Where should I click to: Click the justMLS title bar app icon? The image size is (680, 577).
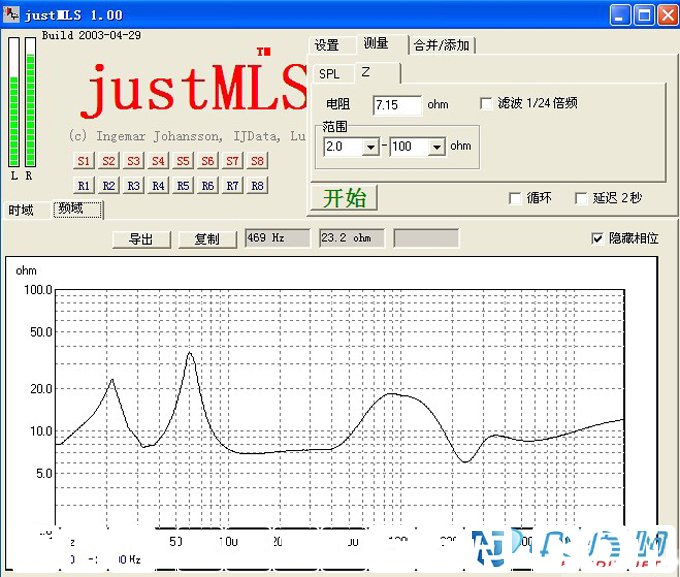point(11,15)
